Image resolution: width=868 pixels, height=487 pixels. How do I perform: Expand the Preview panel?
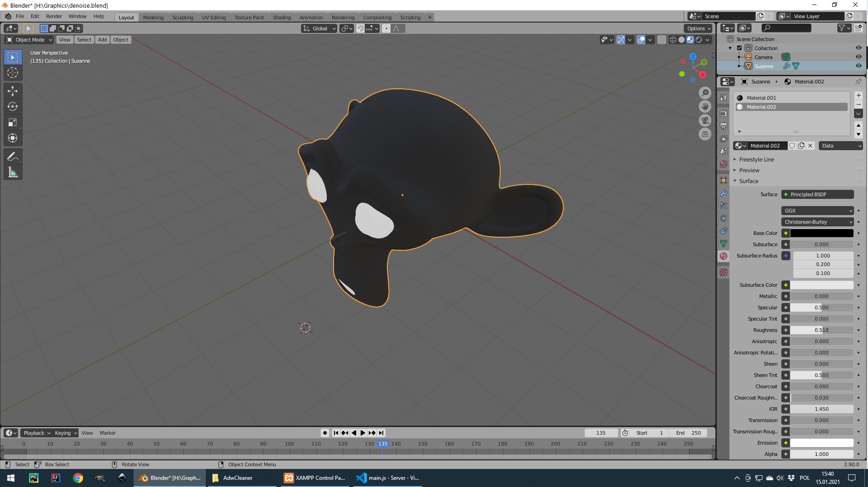[749, 170]
